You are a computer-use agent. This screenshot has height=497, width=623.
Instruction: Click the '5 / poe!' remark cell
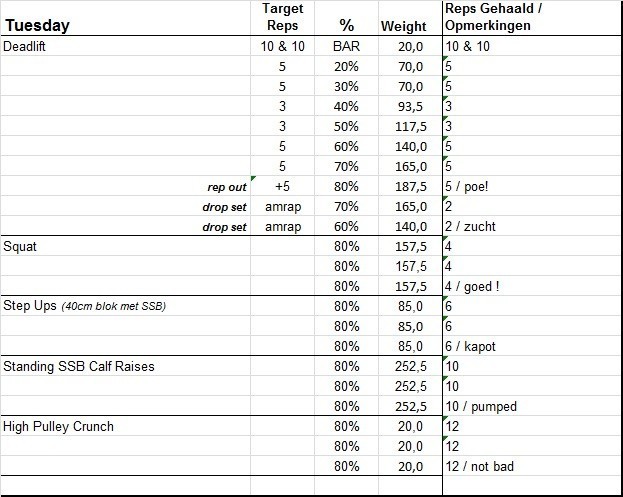click(467, 186)
